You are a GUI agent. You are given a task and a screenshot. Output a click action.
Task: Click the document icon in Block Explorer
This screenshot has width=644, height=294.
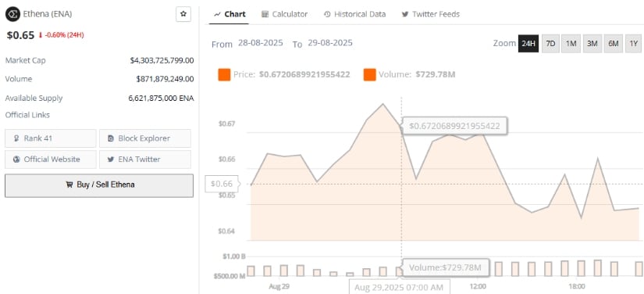111,138
